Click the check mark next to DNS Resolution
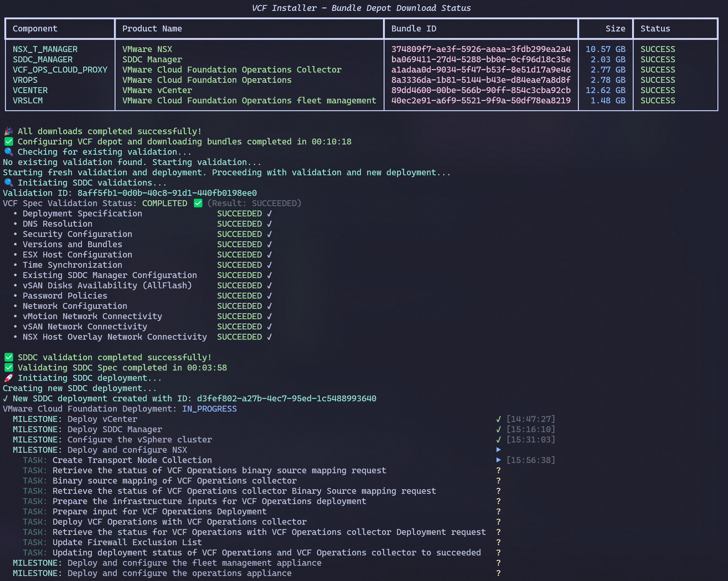This screenshot has height=581, width=728. [x=269, y=224]
